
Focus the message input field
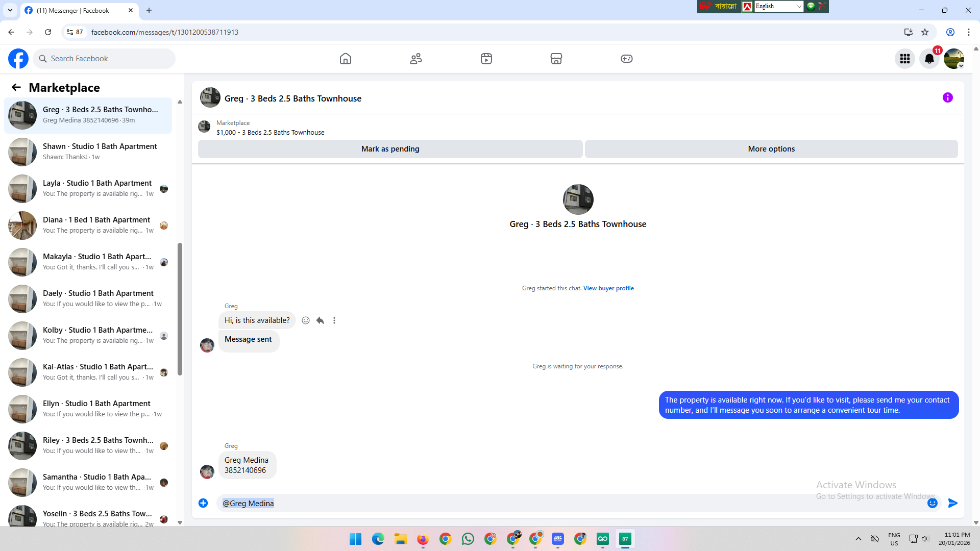(572, 503)
